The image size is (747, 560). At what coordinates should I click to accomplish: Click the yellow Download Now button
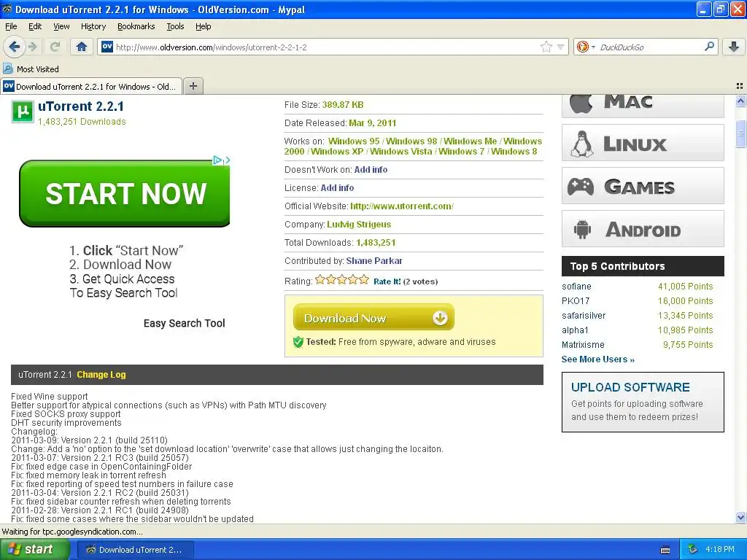pos(373,318)
